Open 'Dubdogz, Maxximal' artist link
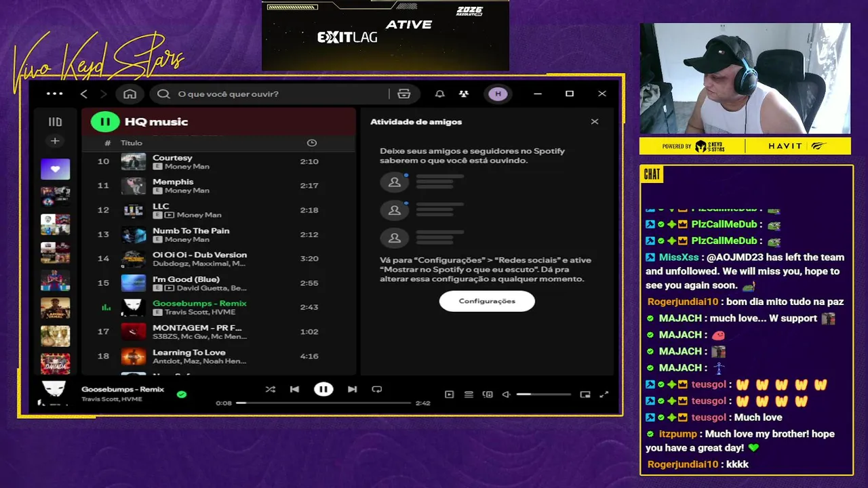 coord(199,264)
